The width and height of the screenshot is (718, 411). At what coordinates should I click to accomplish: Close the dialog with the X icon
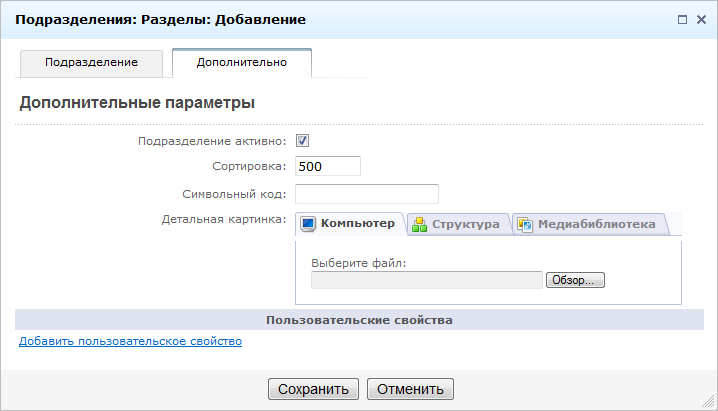701,19
